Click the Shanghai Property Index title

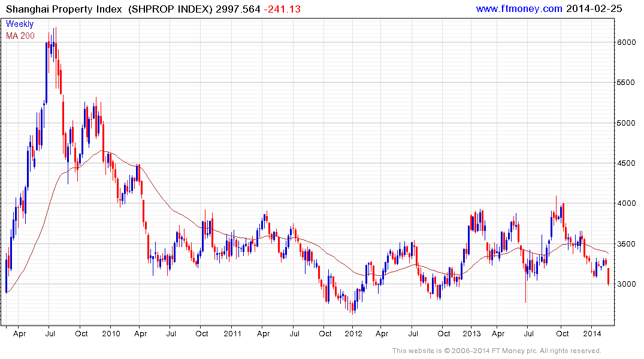[64, 9]
